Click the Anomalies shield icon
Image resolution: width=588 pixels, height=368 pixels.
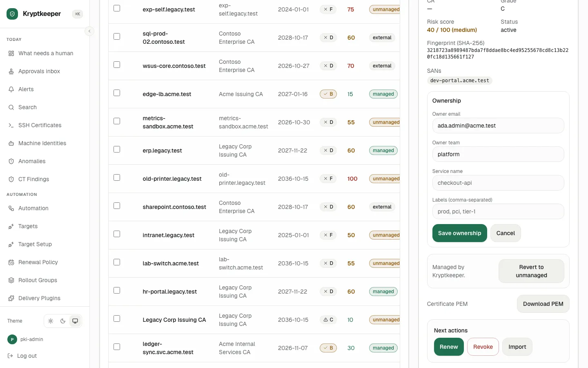(x=11, y=161)
